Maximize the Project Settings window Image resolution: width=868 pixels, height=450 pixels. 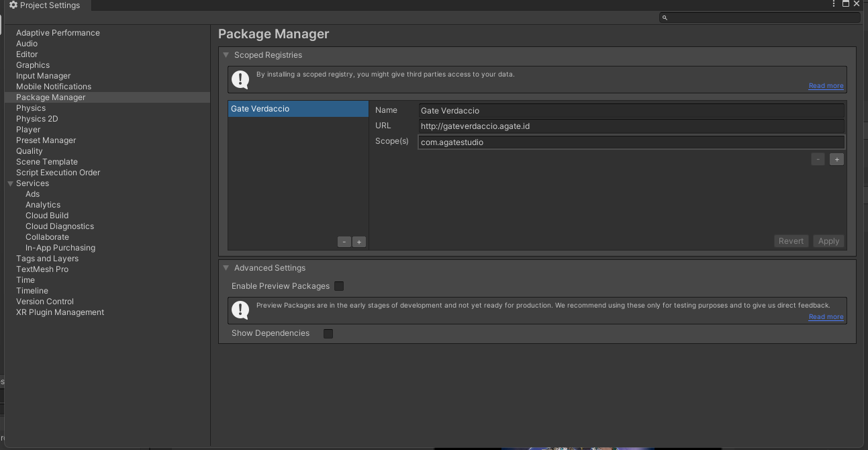point(846,4)
